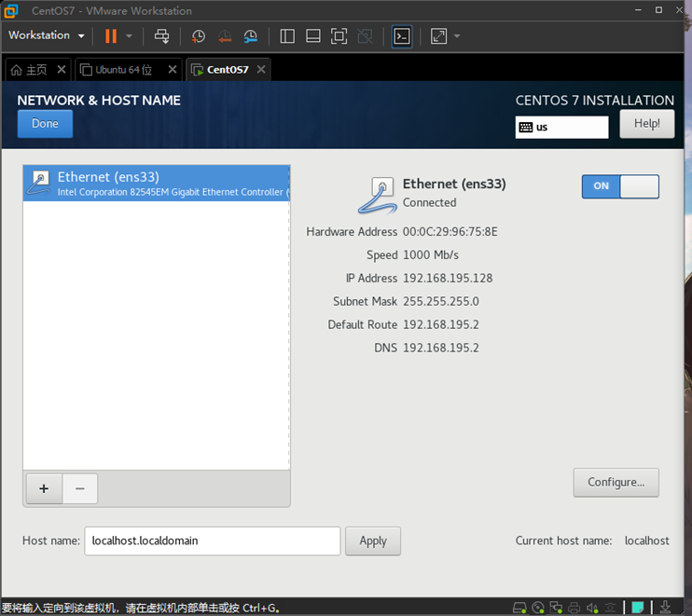Click the printer status icon

coord(574,608)
